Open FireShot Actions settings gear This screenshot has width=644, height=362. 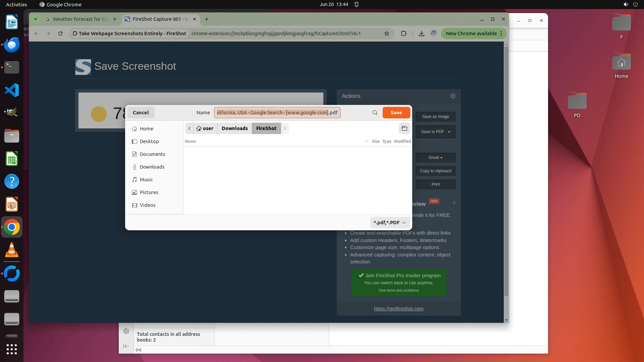(x=453, y=96)
